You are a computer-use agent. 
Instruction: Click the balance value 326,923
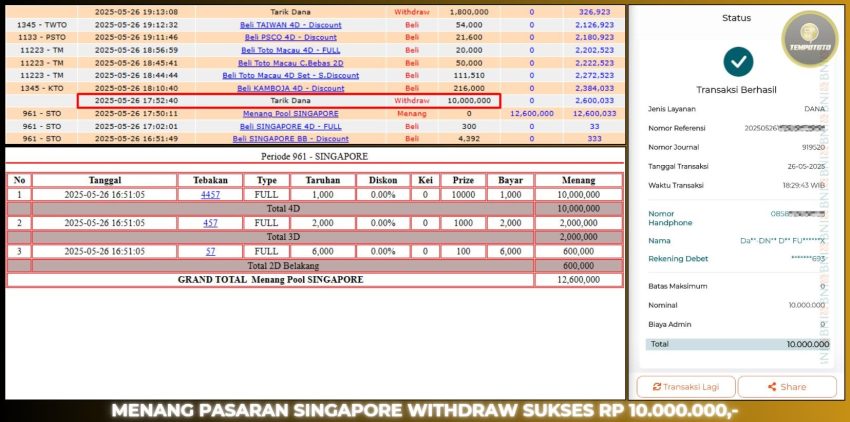point(594,12)
